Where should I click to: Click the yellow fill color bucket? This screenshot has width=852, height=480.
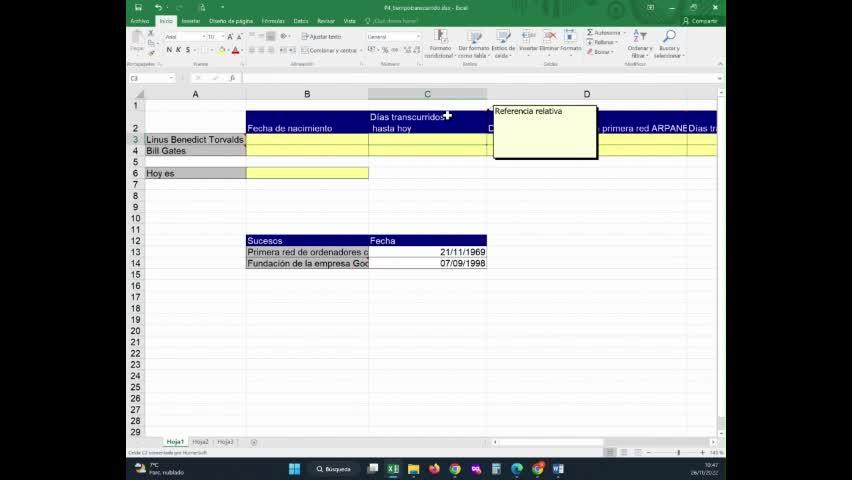tap(222, 50)
